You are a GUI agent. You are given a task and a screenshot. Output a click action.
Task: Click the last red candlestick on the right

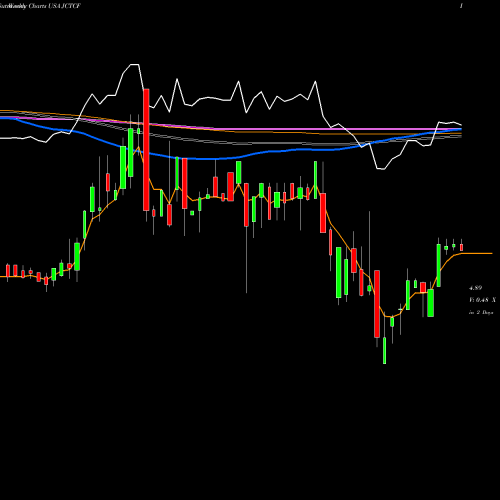462,247
